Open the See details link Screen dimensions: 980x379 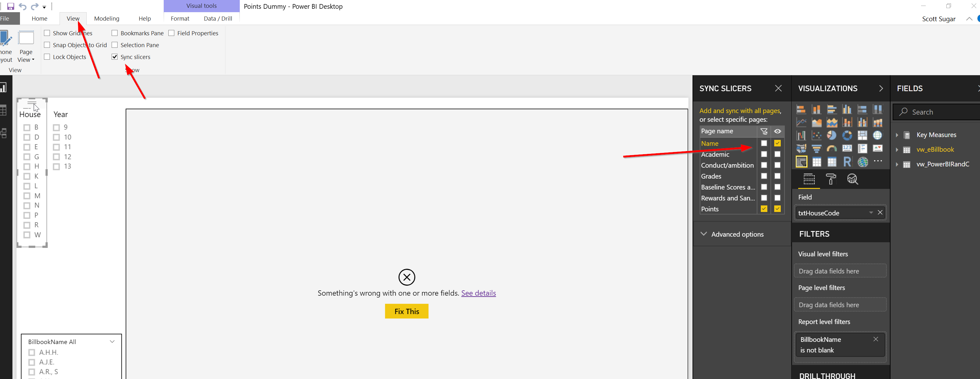point(479,293)
